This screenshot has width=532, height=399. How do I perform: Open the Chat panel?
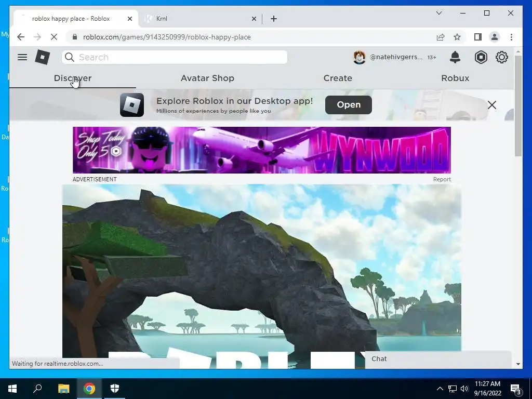pyautogui.click(x=438, y=359)
